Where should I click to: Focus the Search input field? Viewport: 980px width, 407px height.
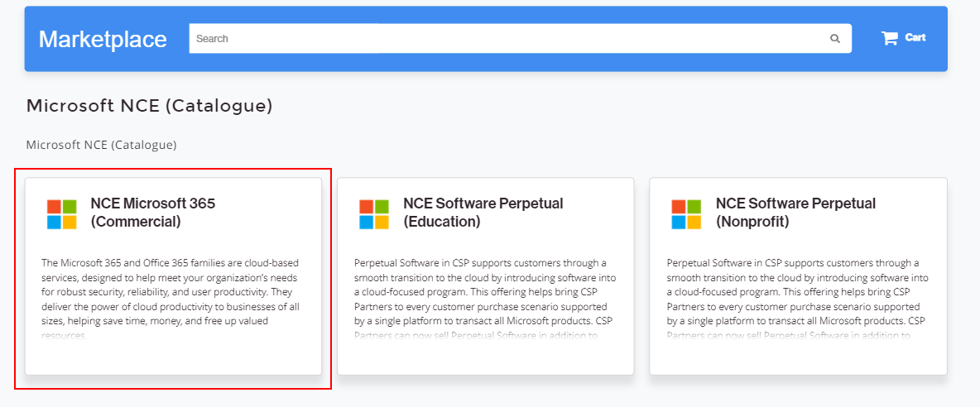[505, 39]
